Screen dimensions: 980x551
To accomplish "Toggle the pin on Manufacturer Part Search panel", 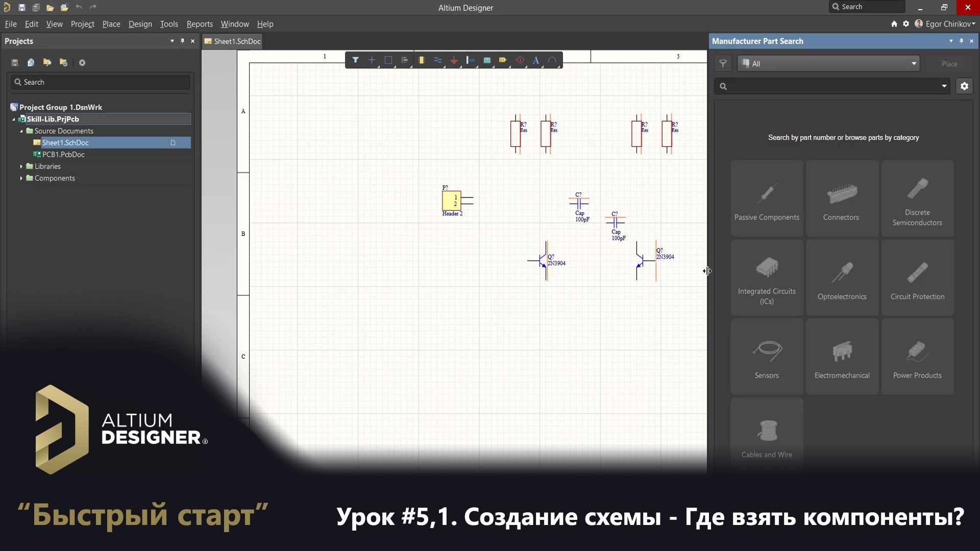I will click(x=961, y=41).
